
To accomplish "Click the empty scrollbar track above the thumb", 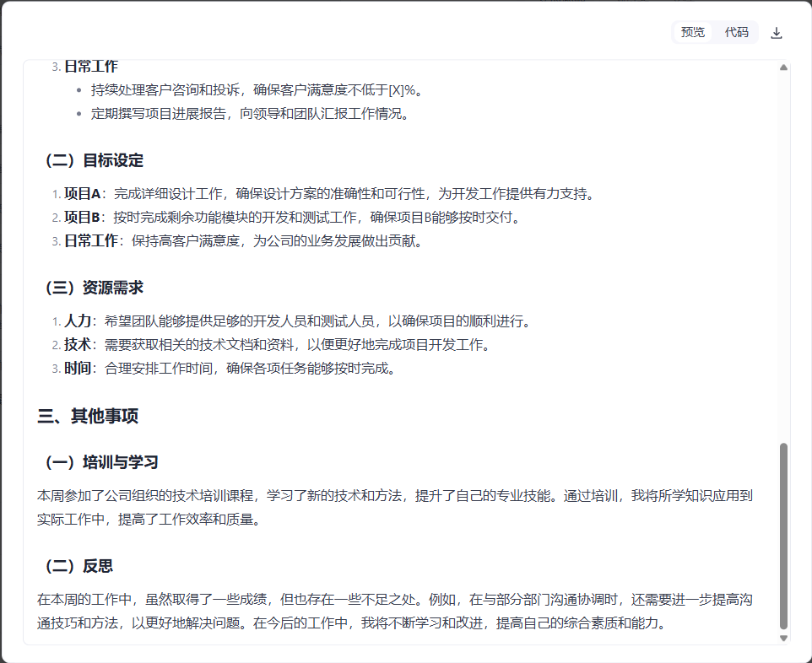I will [x=783, y=253].
